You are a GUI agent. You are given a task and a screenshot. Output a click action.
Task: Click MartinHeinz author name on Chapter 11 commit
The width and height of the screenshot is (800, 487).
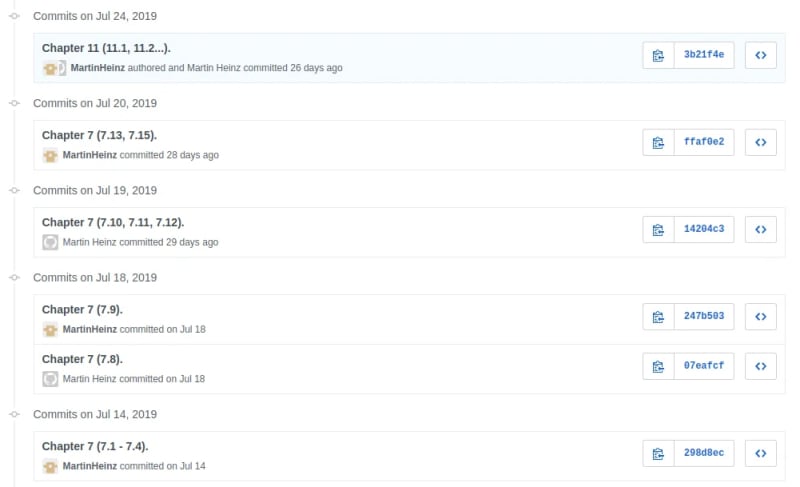tap(98, 68)
